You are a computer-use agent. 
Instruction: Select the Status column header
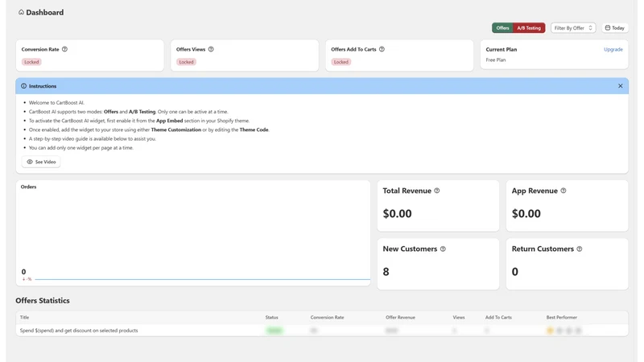[x=271, y=317]
